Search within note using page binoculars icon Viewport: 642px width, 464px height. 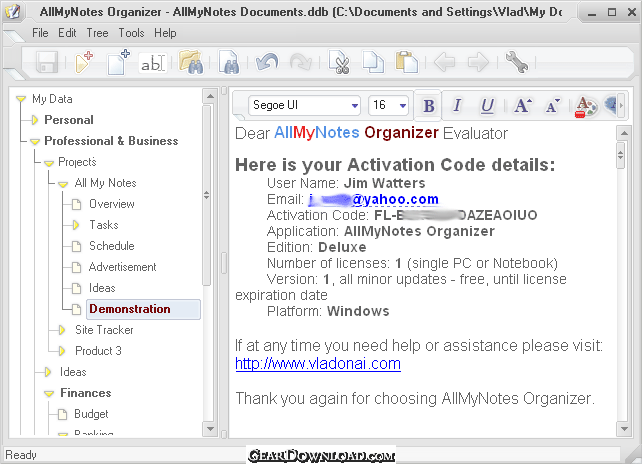coord(228,62)
